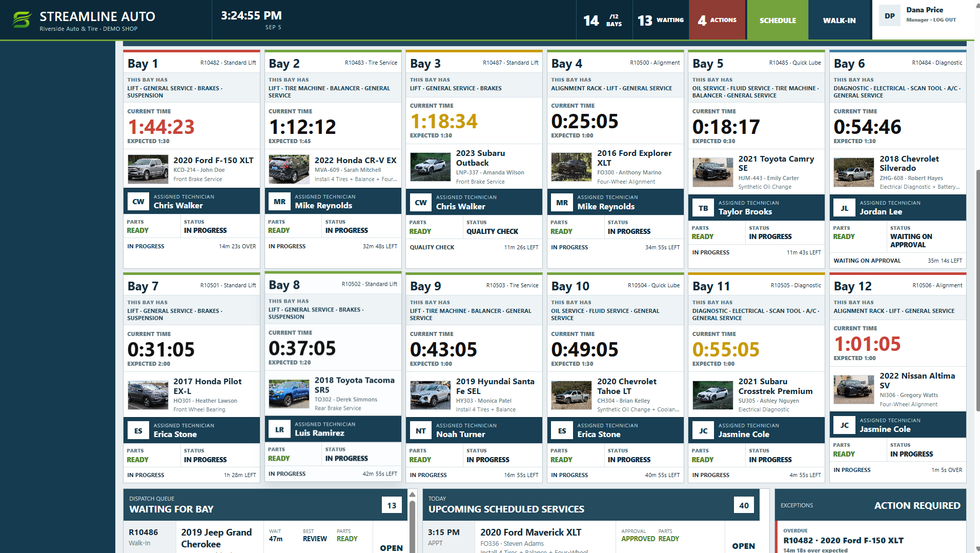The image size is (980, 553).
Task: Click the Log Out link
Action: pyautogui.click(x=945, y=20)
